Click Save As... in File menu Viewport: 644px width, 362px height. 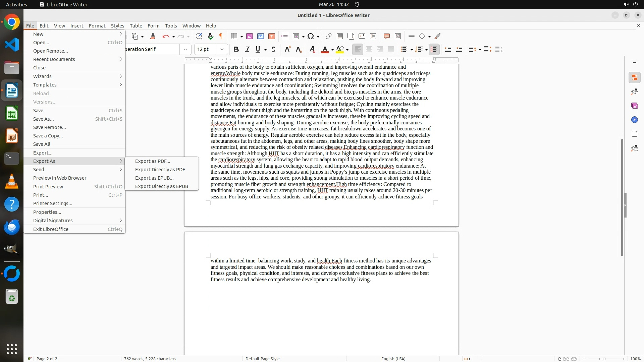click(44, 119)
